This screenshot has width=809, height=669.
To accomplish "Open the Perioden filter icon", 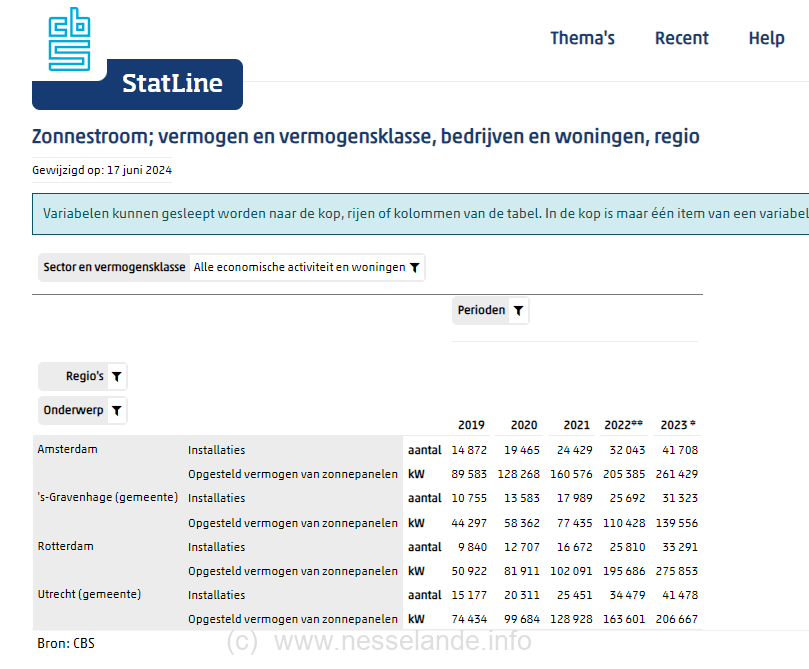I will (x=519, y=311).
